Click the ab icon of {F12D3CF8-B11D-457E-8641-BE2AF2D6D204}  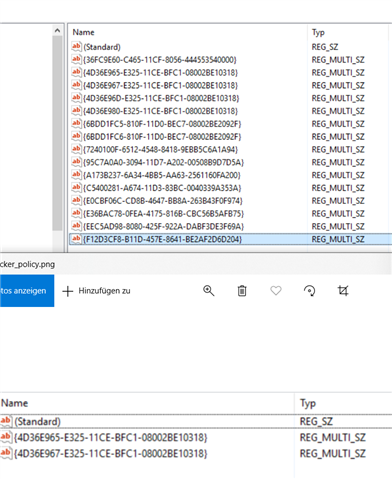click(x=76, y=239)
